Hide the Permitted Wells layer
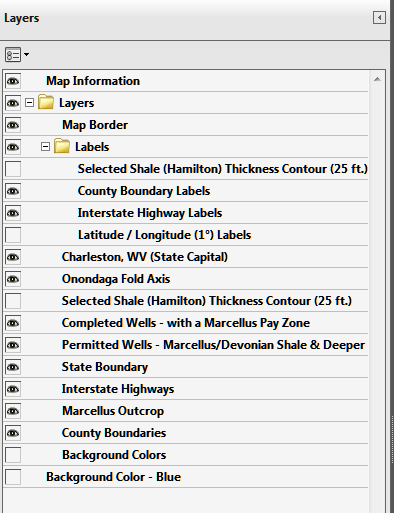Viewport: 394px width, 516px height. click(13, 345)
